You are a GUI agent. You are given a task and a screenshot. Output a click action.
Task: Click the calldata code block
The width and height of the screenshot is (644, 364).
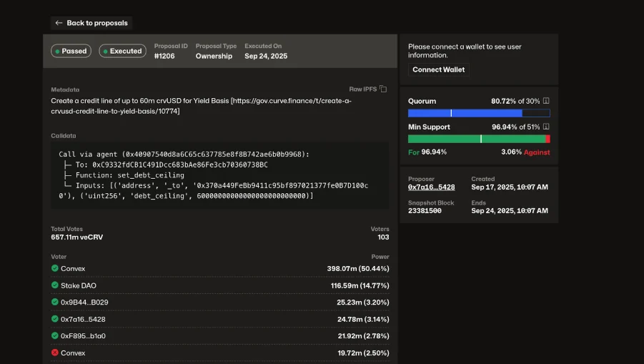(219, 175)
